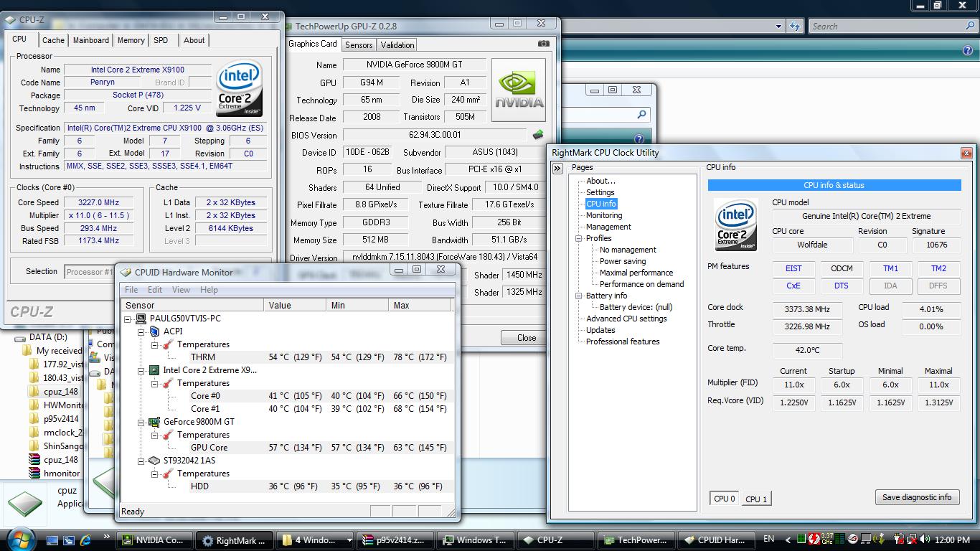Screen dimensions: 980x551
Task: Click the thermometer icon under GeForce 9800M GT
Action: pyautogui.click(x=168, y=435)
